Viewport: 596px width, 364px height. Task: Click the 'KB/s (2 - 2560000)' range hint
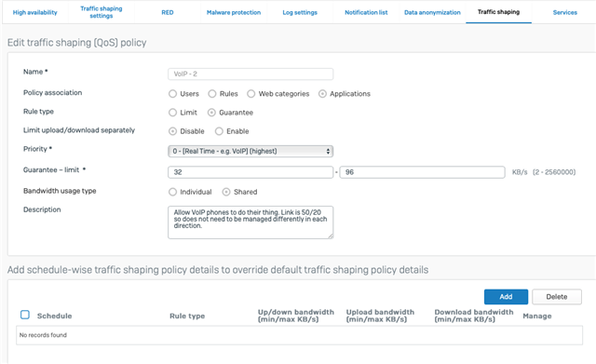pyautogui.click(x=544, y=172)
